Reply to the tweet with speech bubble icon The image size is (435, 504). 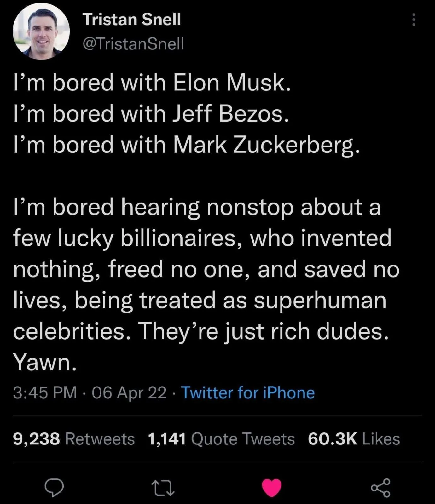[54, 488]
